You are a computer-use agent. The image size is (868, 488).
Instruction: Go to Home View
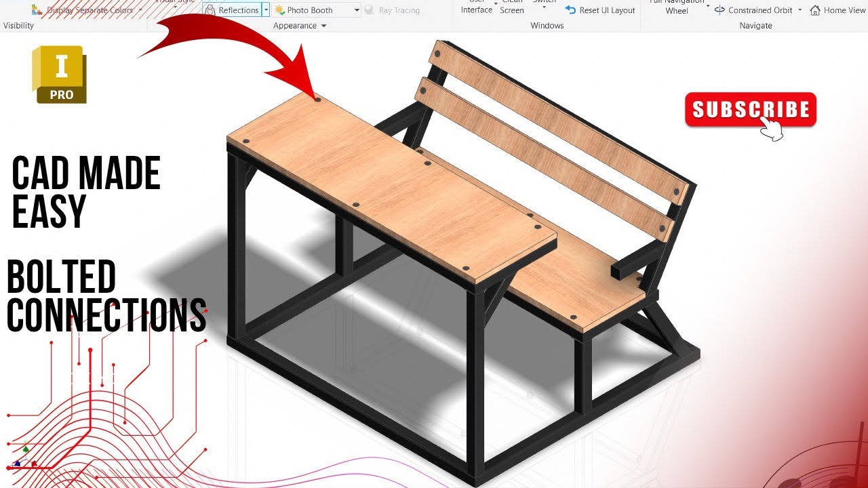pos(837,10)
